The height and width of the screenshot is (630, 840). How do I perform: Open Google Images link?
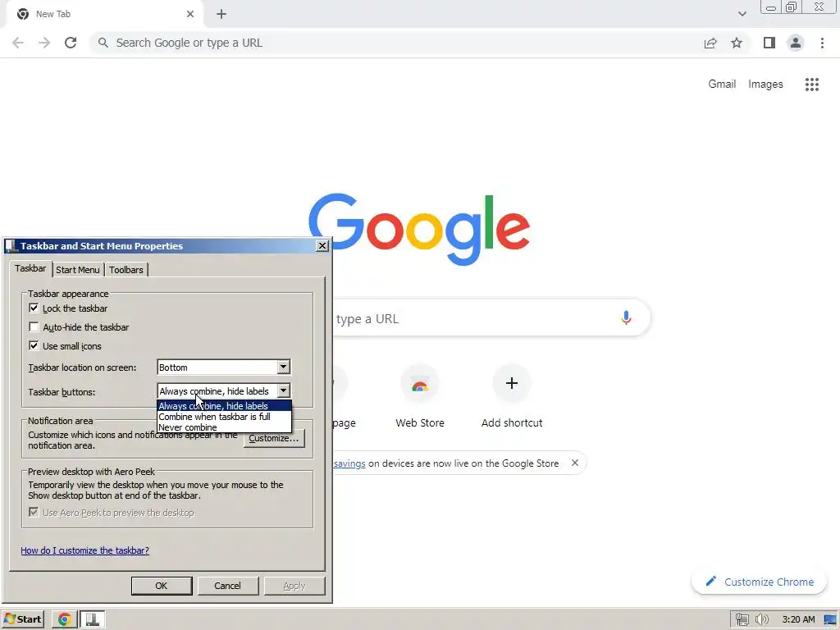pos(765,84)
